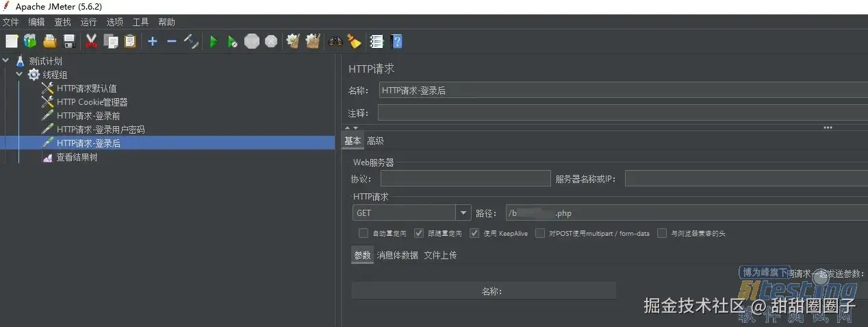Click the 服务器名称或IP input field
The width and height of the screenshot is (868, 327).
click(x=746, y=179)
